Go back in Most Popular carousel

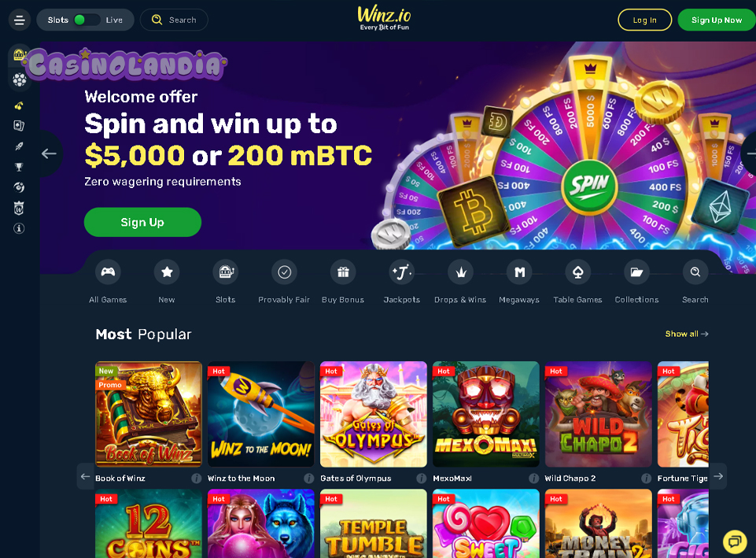tap(85, 476)
